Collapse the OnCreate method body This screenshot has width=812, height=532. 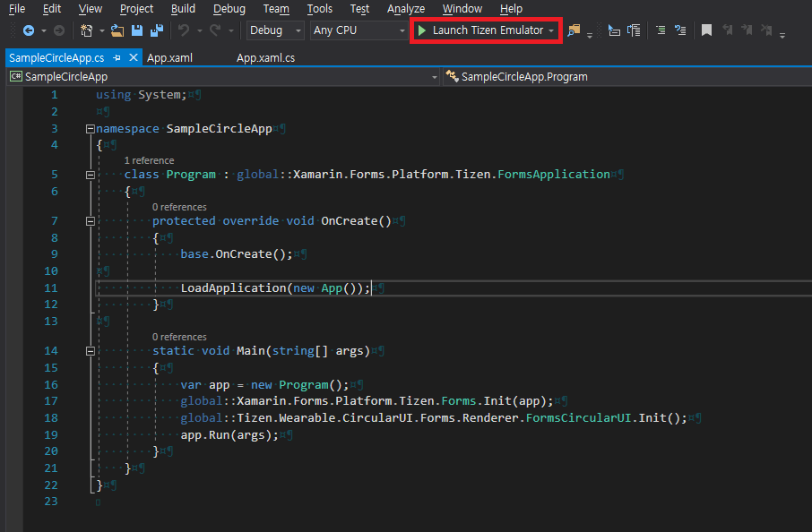click(90, 220)
